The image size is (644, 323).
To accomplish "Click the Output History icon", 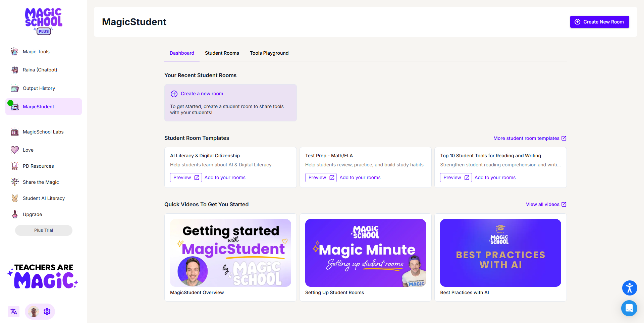I will [14, 89].
